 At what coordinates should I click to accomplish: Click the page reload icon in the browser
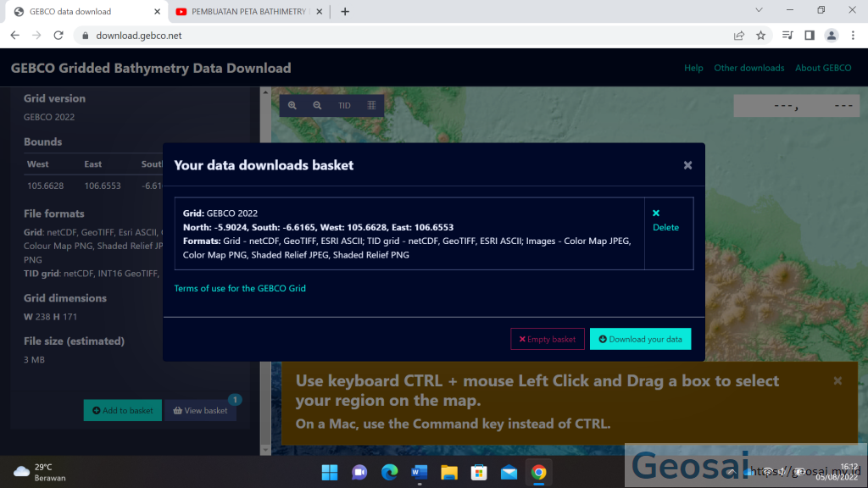(58, 36)
